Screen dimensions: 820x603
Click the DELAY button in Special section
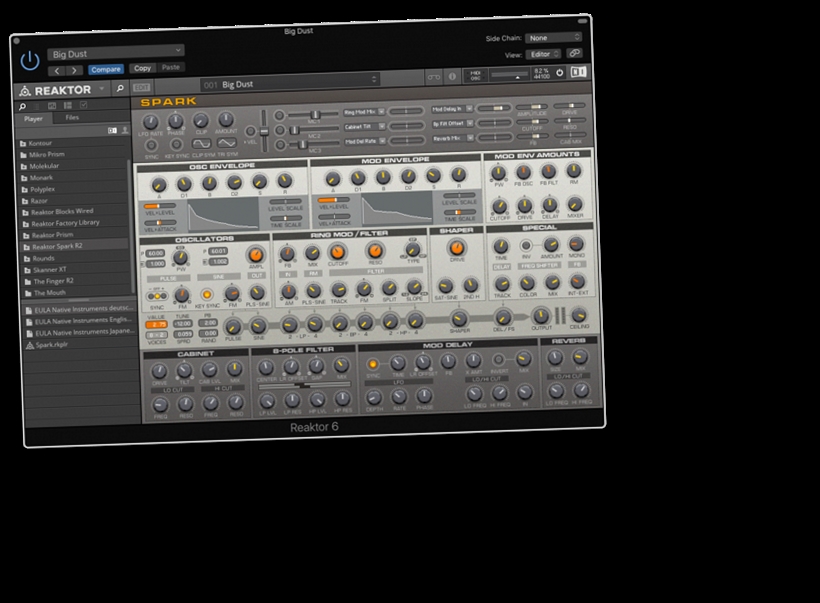point(501,267)
